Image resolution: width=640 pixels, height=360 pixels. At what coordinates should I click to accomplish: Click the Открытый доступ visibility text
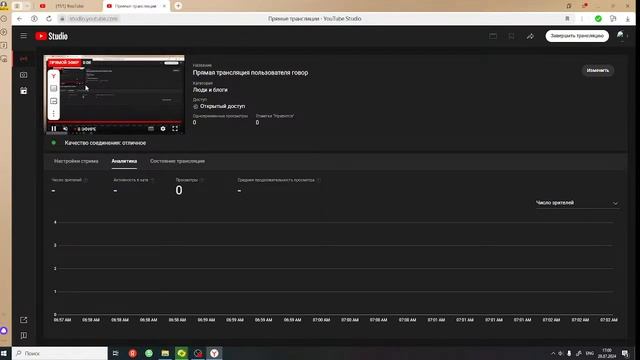point(222,106)
